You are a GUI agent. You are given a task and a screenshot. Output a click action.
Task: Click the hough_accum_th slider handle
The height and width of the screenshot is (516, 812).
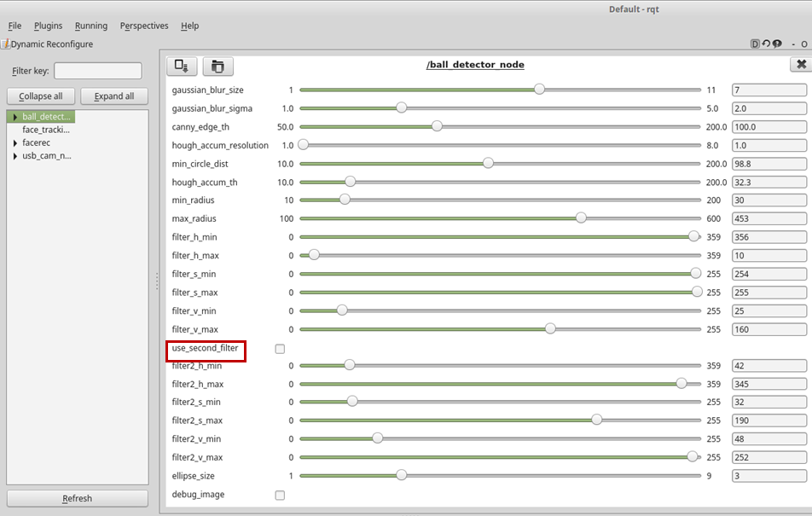coord(350,182)
